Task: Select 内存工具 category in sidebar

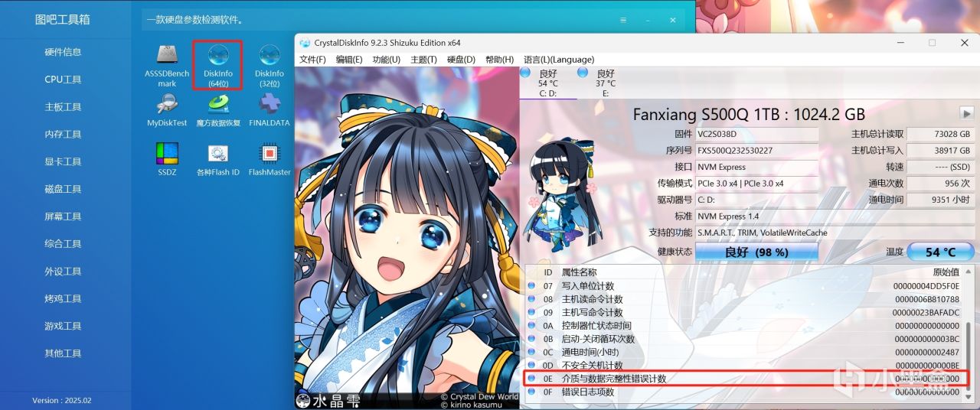Action: pos(63,135)
